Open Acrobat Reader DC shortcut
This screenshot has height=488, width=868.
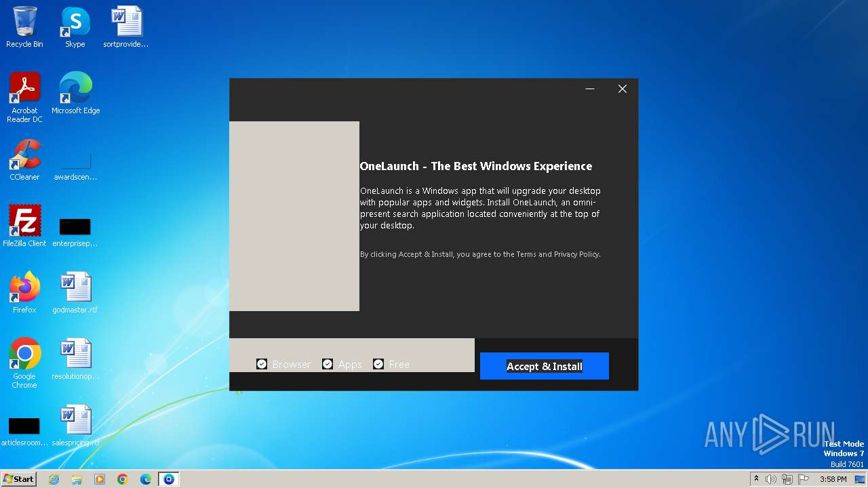[x=24, y=98]
